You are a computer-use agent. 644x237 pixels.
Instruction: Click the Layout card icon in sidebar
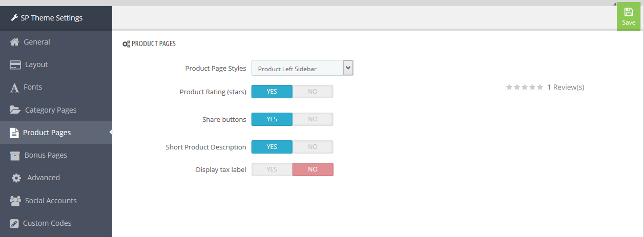click(x=15, y=64)
